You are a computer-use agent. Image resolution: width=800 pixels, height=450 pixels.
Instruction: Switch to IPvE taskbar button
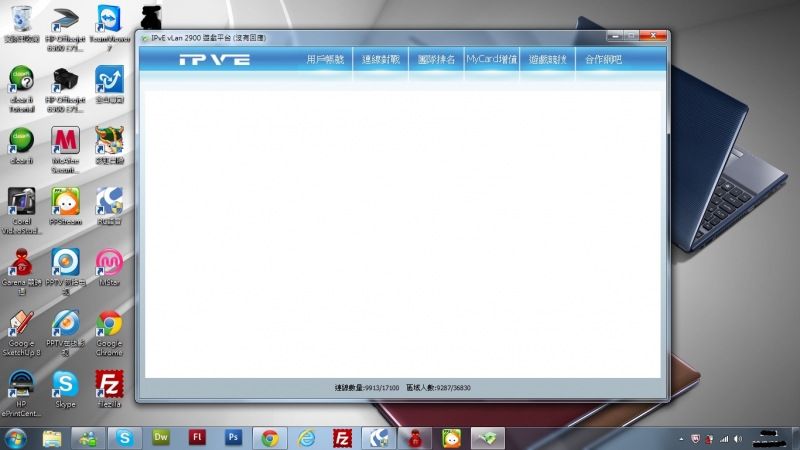click(x=488, y=438)
